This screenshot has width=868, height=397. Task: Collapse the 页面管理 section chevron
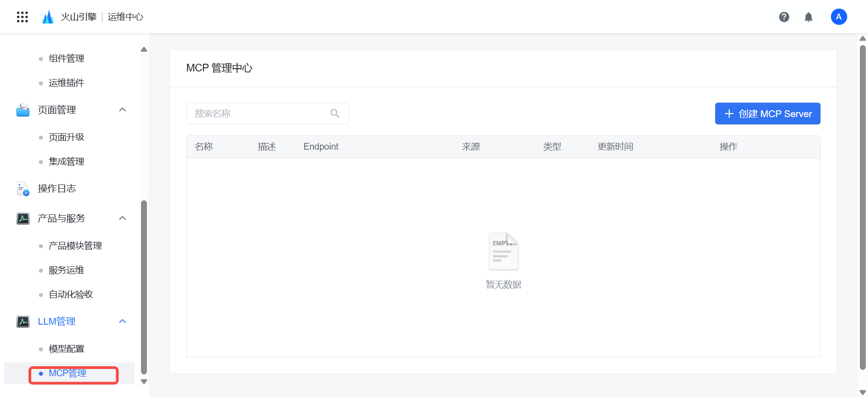[123, 110]
